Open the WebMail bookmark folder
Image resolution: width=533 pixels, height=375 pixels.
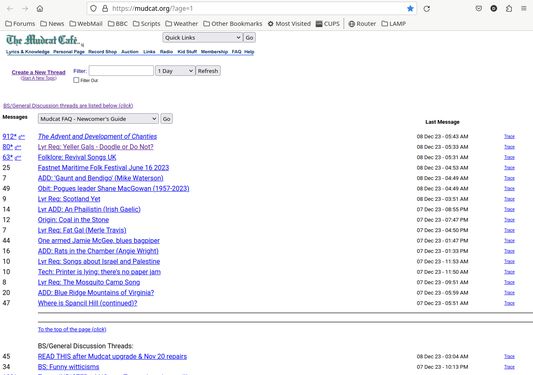[x=86, y=23]
